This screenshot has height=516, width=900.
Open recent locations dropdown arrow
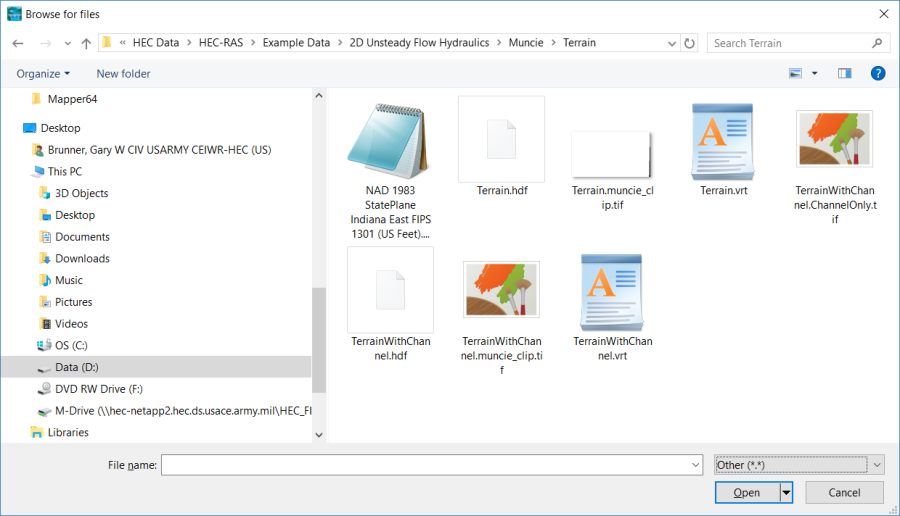tap(68, 44)
